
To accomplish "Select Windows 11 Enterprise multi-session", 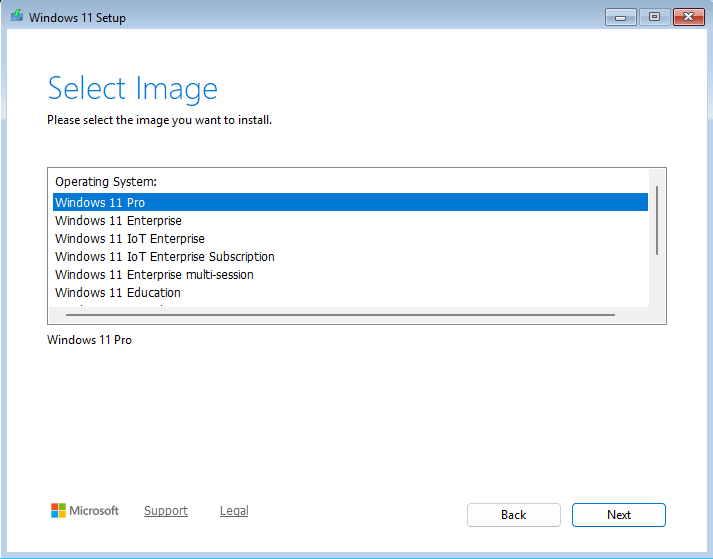I will tap(154, 275).
